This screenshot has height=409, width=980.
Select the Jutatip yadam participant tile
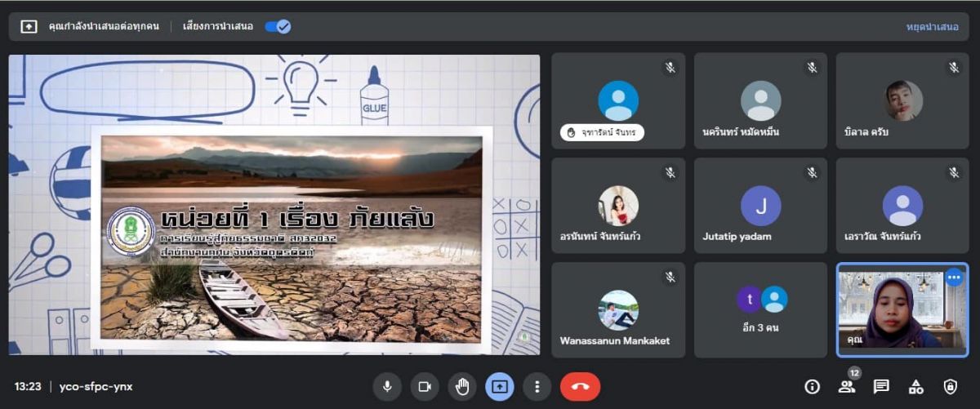pyautogui.click(x=760, y=205)
